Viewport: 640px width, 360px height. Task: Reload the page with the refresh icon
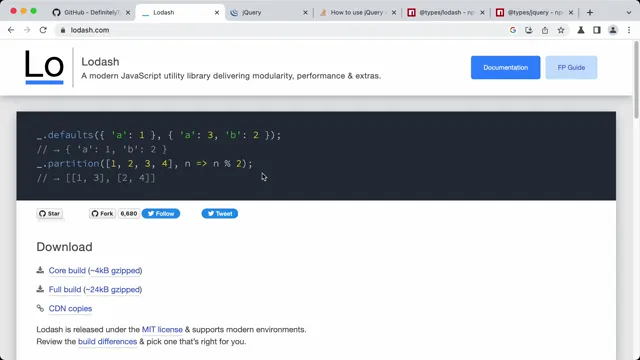click(43, 30)
